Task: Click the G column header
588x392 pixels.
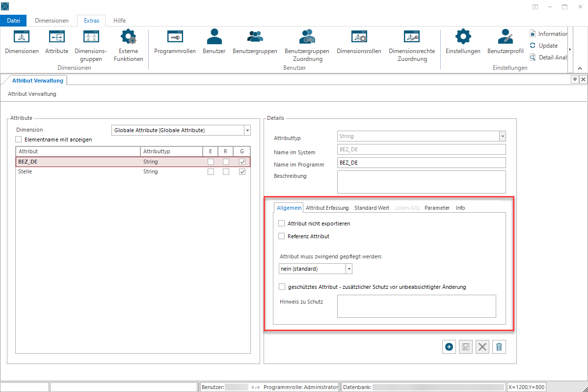Action: (x=242, y=151)
